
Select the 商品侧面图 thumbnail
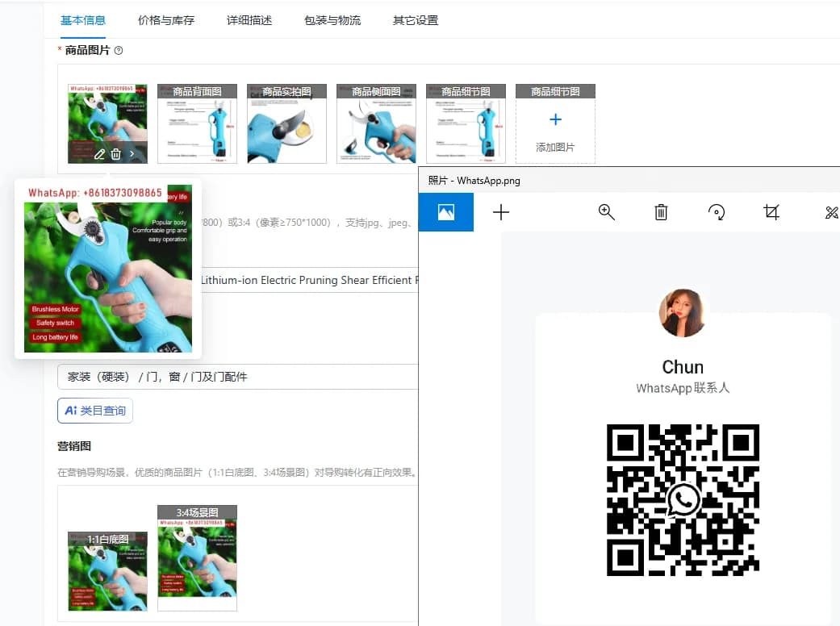pyautogui.click(x=376, y=123)
